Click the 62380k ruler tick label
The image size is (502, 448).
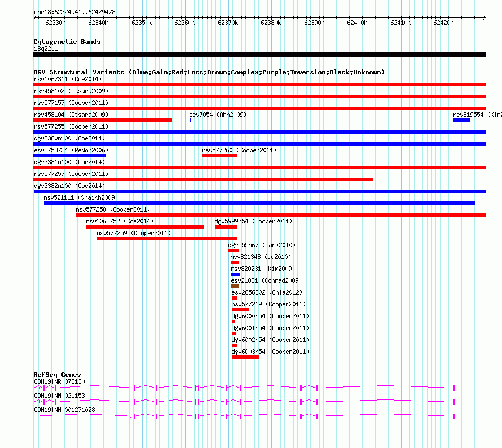pyautogui.click(x=271, y=23)
